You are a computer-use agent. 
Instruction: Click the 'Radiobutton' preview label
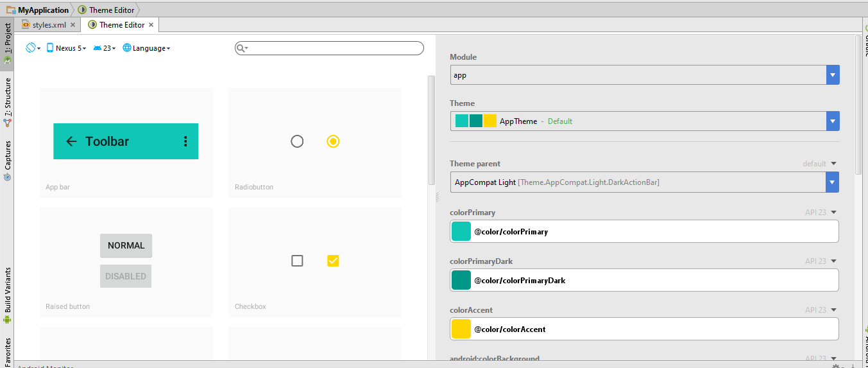(x=254, y=187)
